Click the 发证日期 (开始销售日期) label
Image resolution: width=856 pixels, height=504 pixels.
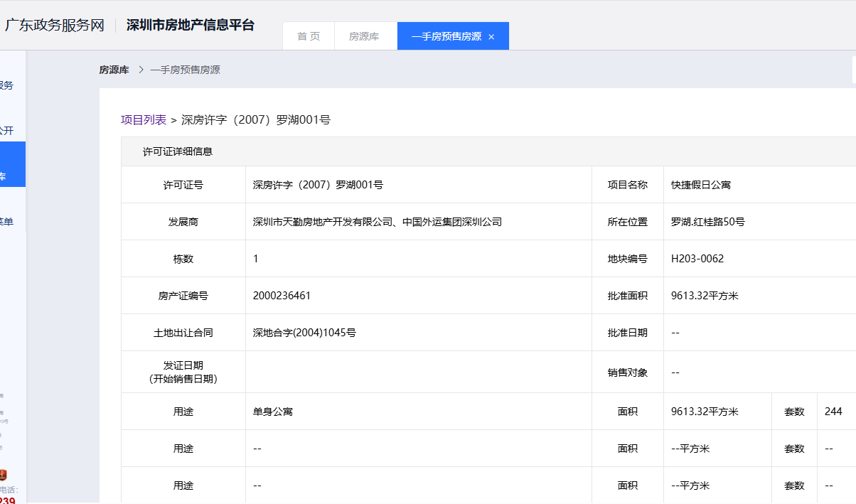(x=183, y=372)
